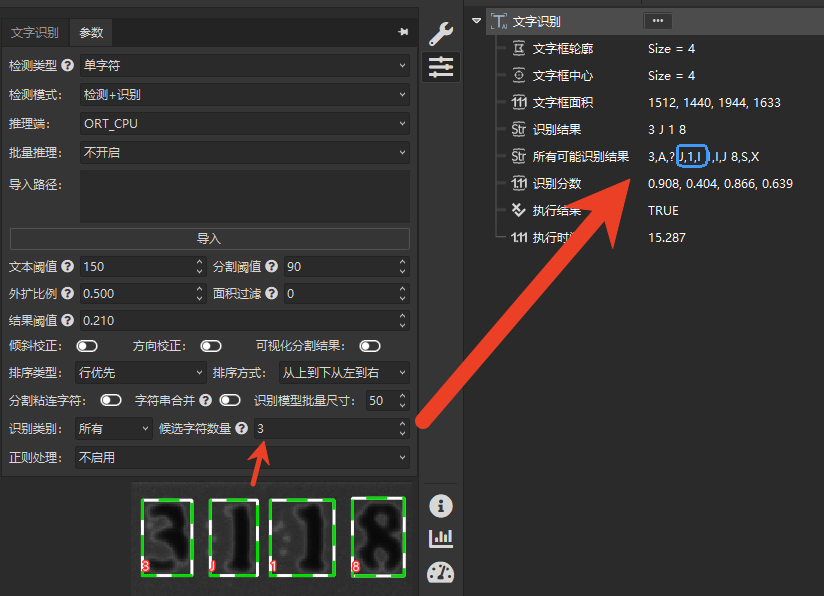Screen dimensions: 824x596
Task: Click the 导入路径 text area
Action: tap(245, 196)
